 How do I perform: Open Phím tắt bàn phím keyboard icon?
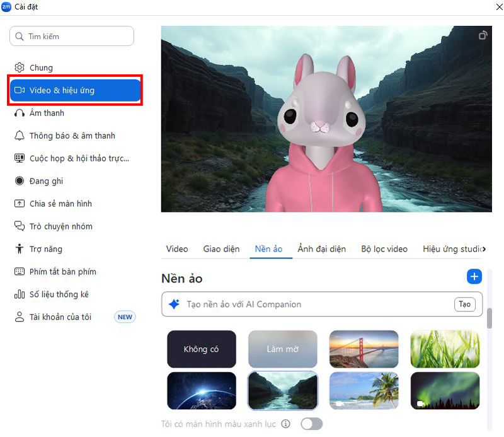(x=20, y=272)
